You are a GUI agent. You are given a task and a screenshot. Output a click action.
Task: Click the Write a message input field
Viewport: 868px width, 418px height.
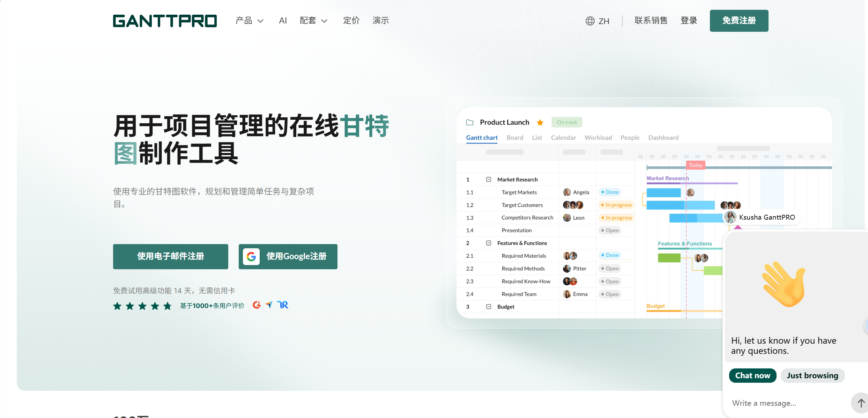coord(789,403)
